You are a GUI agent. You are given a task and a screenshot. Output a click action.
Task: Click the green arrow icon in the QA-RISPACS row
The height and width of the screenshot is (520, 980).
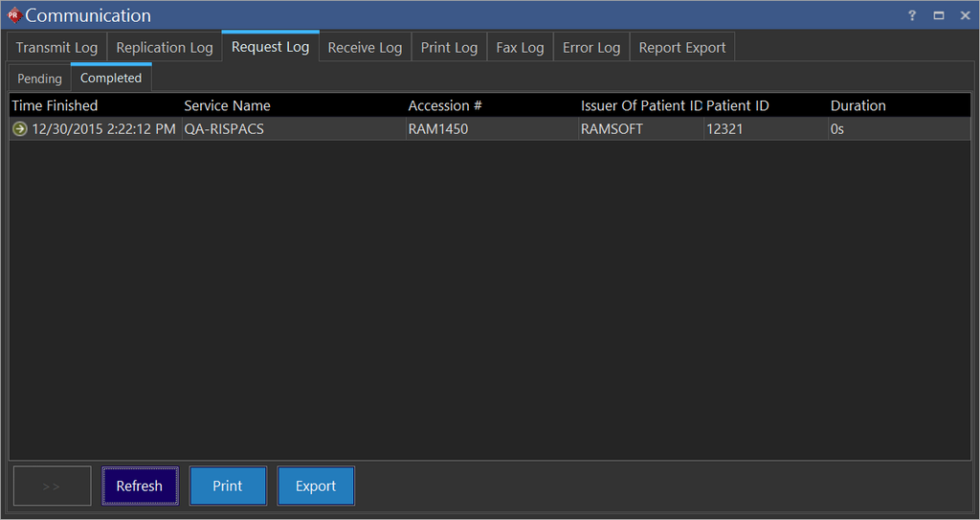(x=20, y=129)
